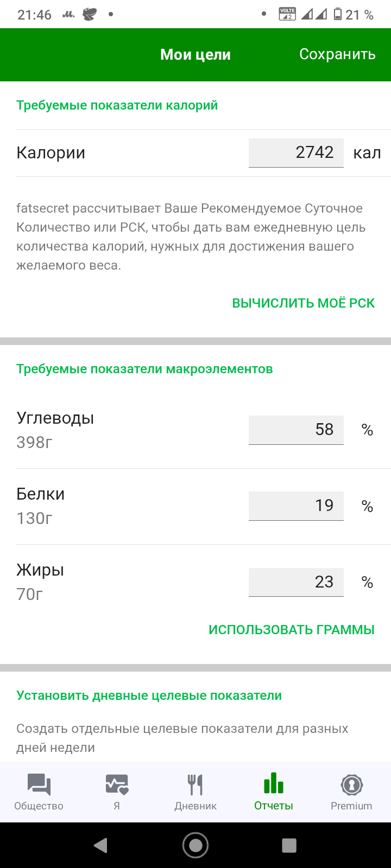Open the Общество community tab icon

[39, 784]
